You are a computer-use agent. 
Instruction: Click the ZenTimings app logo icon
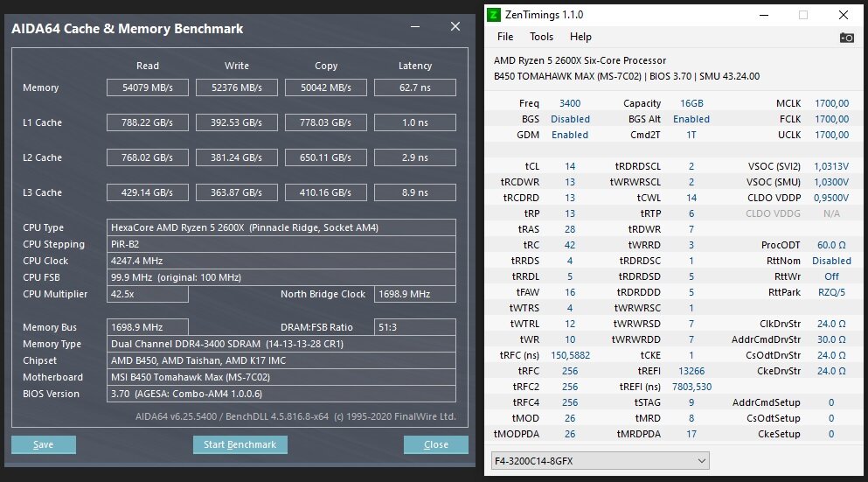494,15
